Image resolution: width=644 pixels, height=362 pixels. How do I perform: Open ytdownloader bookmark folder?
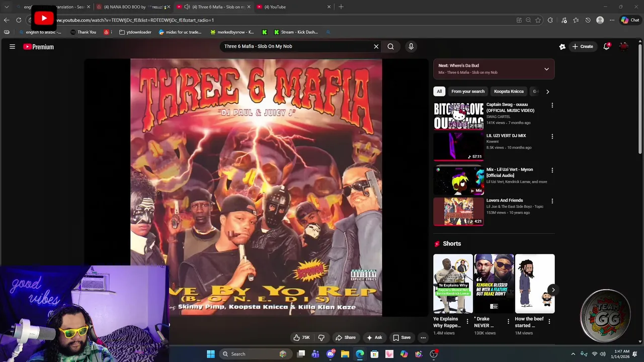135,32
